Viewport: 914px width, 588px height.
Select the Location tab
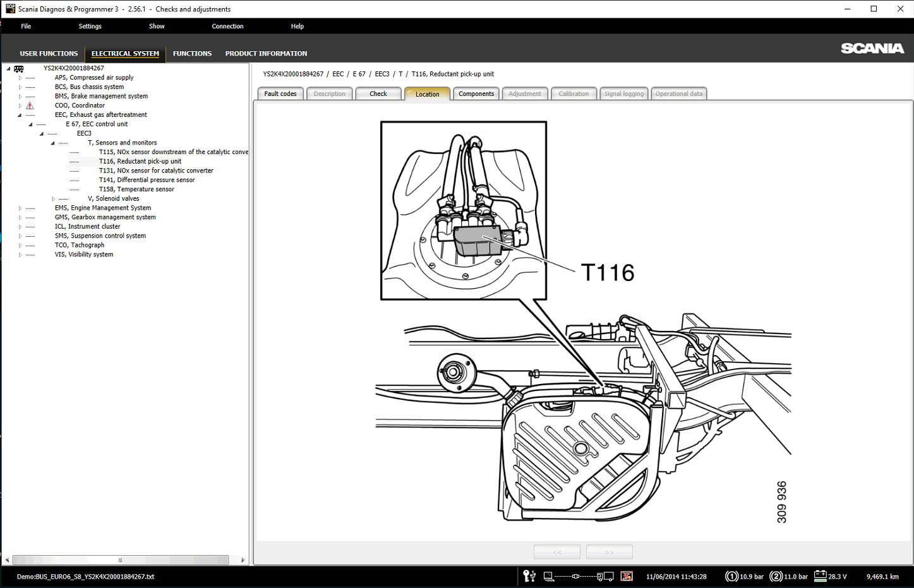pos(428,93)
